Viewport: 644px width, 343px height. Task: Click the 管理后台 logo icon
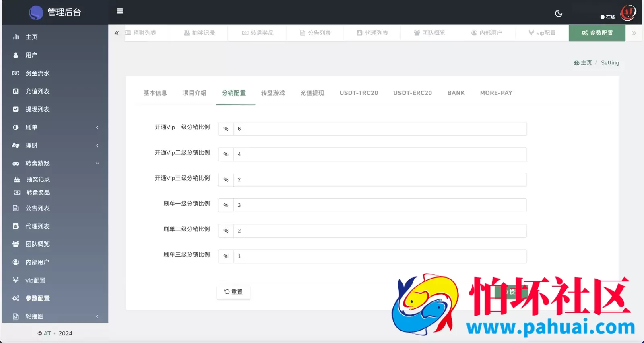(x=36, y=12)
